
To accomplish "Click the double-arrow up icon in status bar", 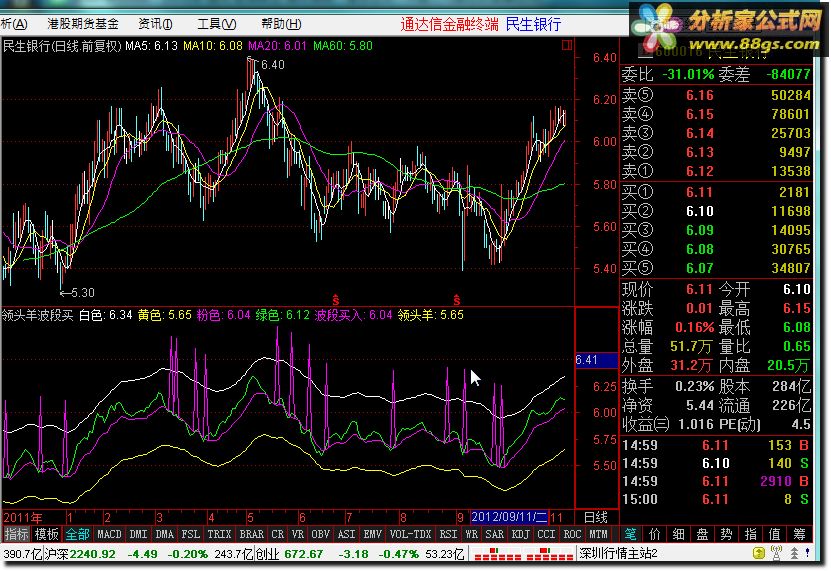I will click(x=794, y=554).
